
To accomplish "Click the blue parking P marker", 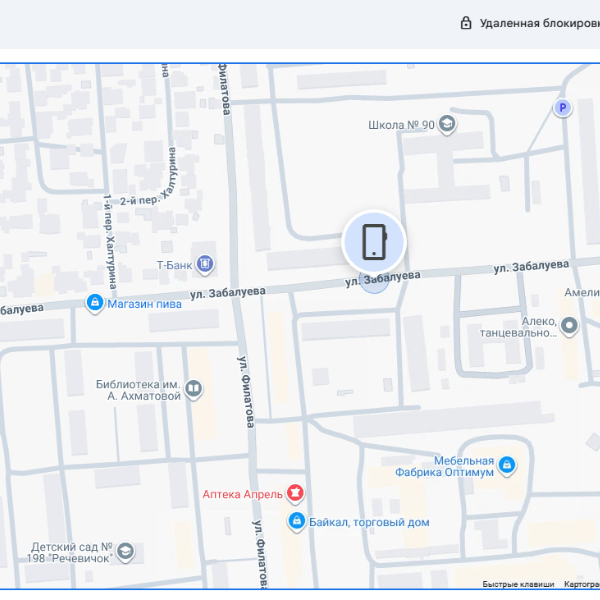I will pyautogui.click(x=562, y=108).
